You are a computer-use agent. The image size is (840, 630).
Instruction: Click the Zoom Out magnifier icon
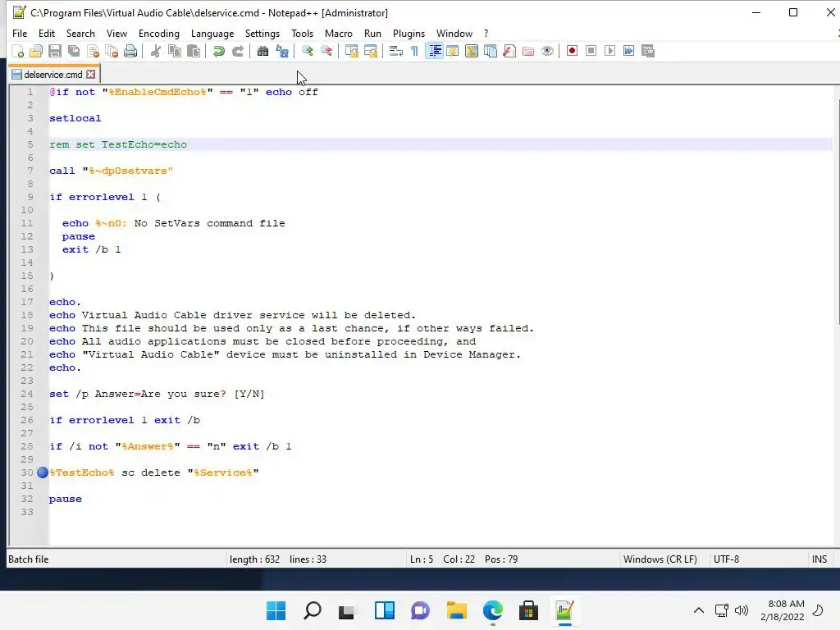(x=326, y=52)
